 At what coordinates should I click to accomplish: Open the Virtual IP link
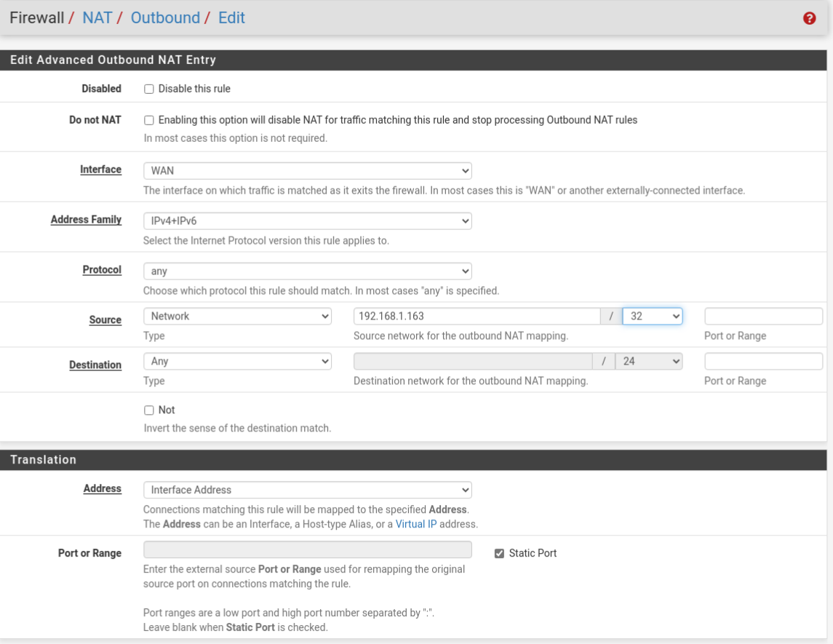[x=416, y=524]
